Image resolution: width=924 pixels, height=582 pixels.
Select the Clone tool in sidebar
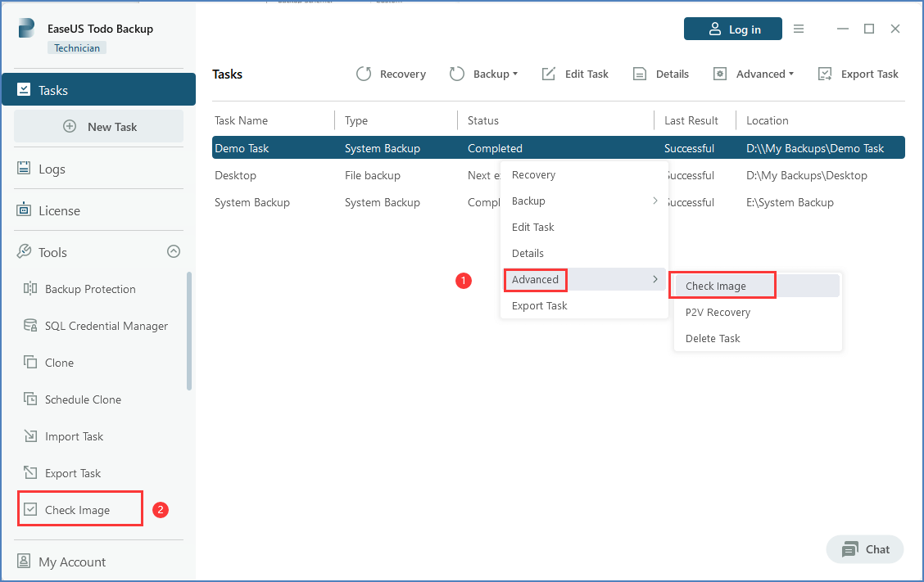(59, 363)
